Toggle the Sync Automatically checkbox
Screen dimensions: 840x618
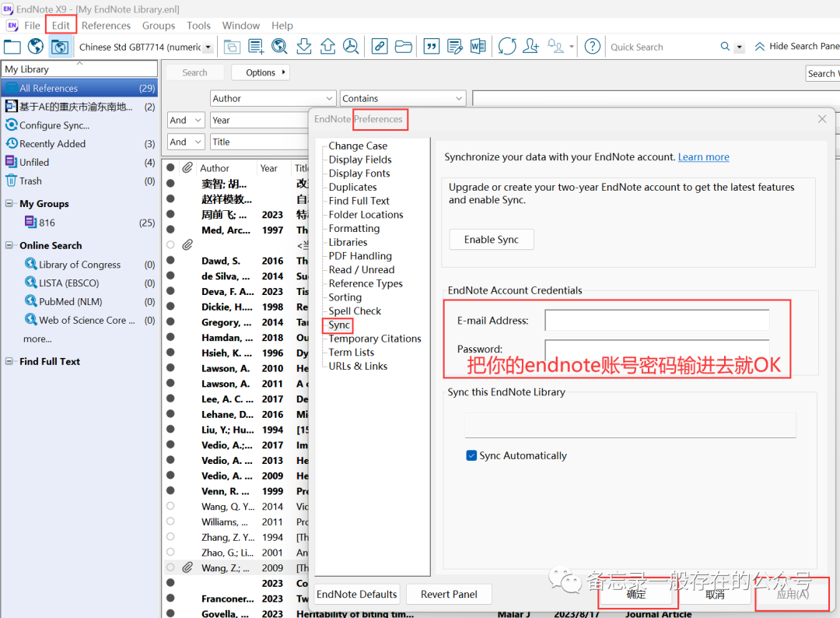[471, 455]
